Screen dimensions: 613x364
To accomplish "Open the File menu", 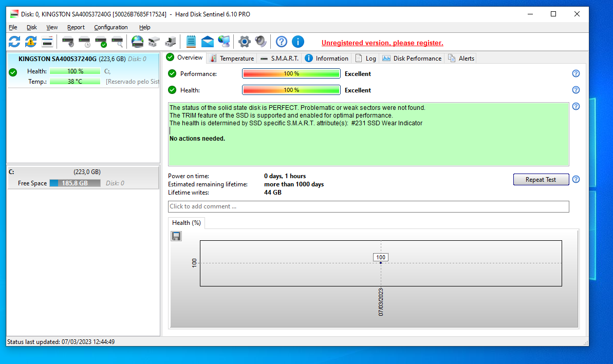I will coord(13,27).
